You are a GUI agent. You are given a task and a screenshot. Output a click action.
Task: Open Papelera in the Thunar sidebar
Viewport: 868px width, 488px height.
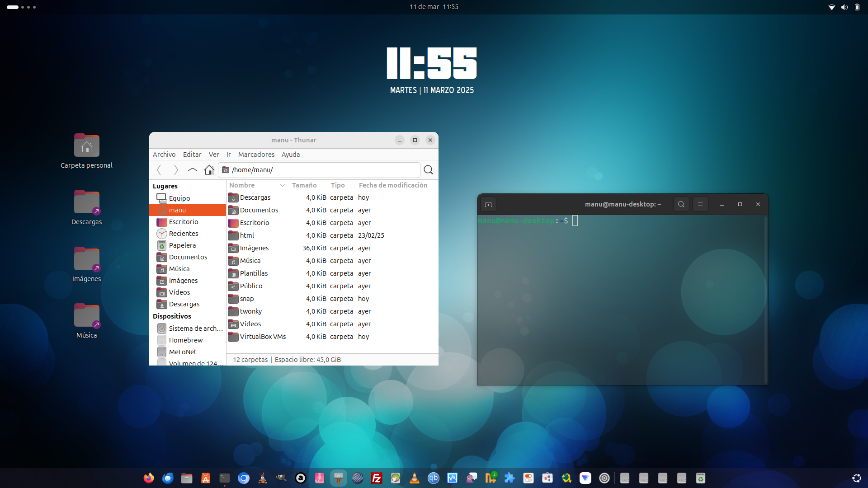tap(188, 245)
